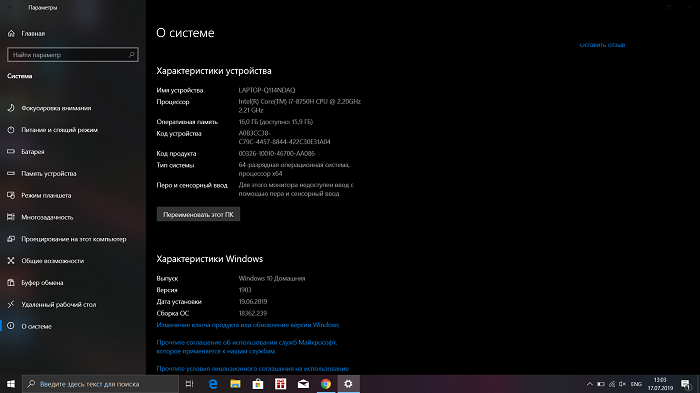Viewport: 700px width, 393px height.
Task: Click the taskbar search box
Action: point(100,384)
